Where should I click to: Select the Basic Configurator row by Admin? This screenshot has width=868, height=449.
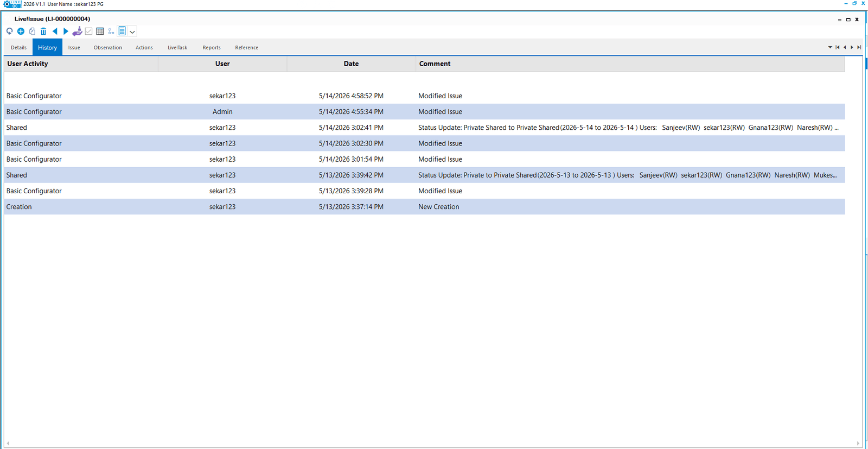(424, 112)
